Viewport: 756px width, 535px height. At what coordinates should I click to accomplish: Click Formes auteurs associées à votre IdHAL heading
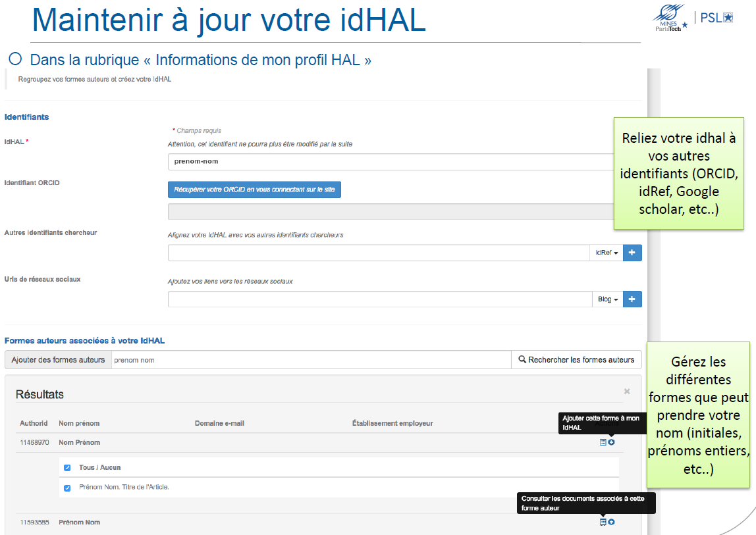coord(84,340)
